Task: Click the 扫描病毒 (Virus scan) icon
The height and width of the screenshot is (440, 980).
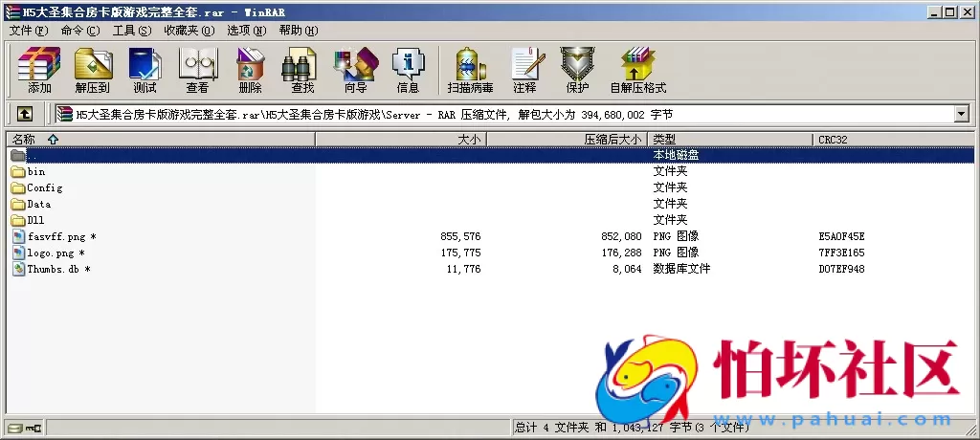Action: pyautogui.click(x=470, y=63)
